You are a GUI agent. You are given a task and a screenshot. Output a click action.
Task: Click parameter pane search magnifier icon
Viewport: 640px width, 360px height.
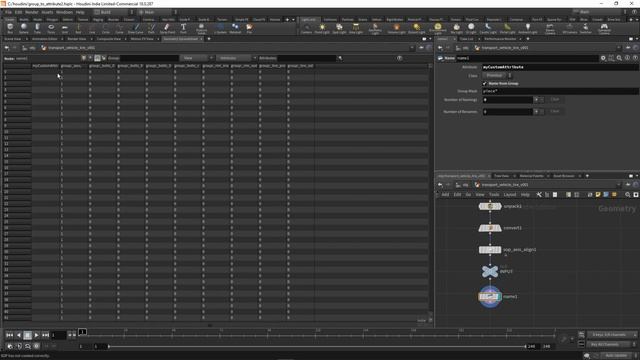coord(619,58)
